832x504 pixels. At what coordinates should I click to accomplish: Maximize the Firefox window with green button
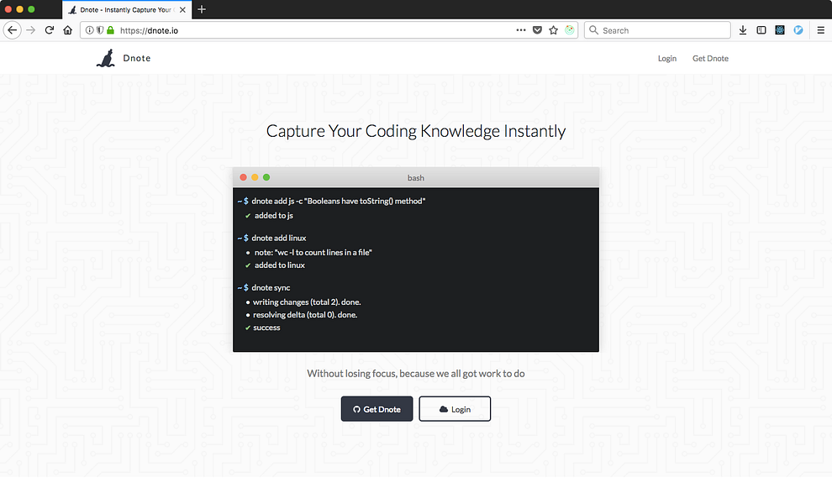(31, 9)
